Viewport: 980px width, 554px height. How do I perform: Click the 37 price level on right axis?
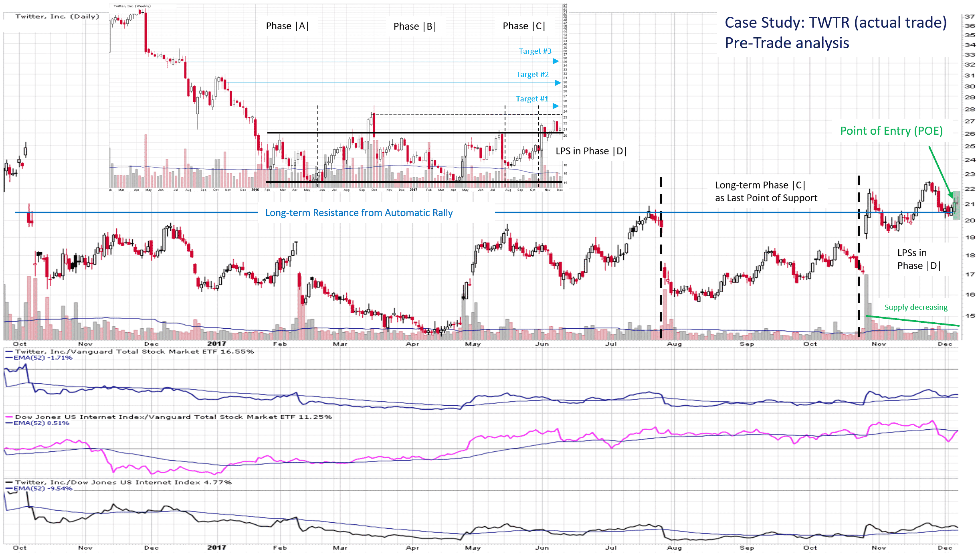coord(970,16)
